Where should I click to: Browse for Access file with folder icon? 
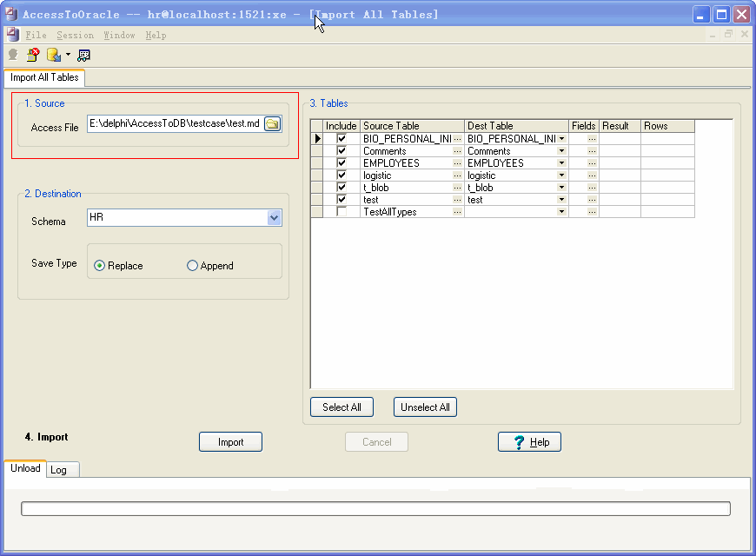point(272,124)
